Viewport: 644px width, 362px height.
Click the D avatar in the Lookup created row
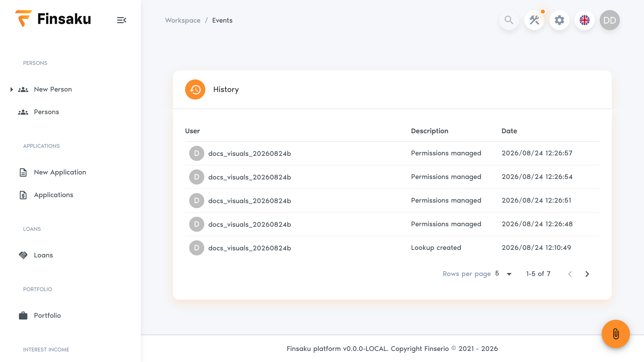point(197,248)
